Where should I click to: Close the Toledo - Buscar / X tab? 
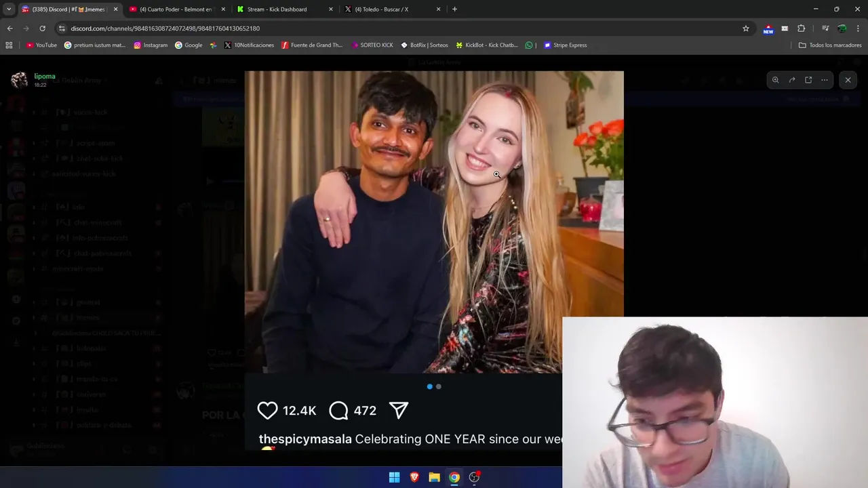[439, 9]
